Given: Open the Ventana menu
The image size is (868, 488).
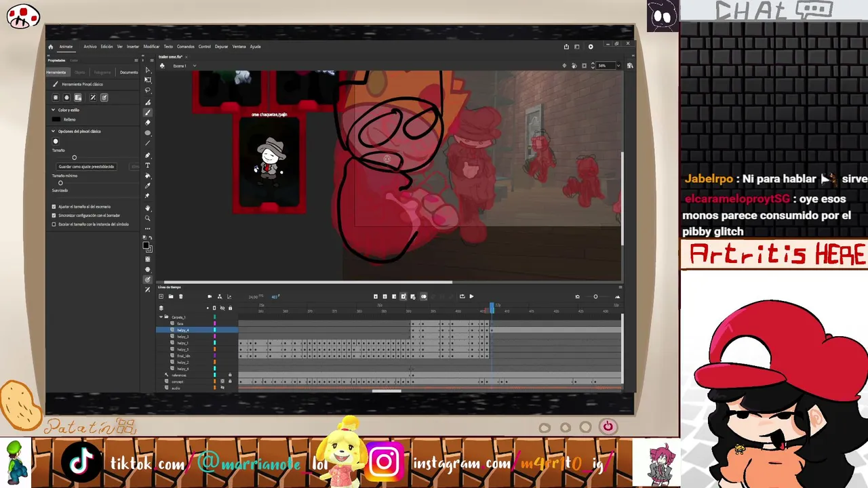Looking at the screenshot, I should point(239,47).
